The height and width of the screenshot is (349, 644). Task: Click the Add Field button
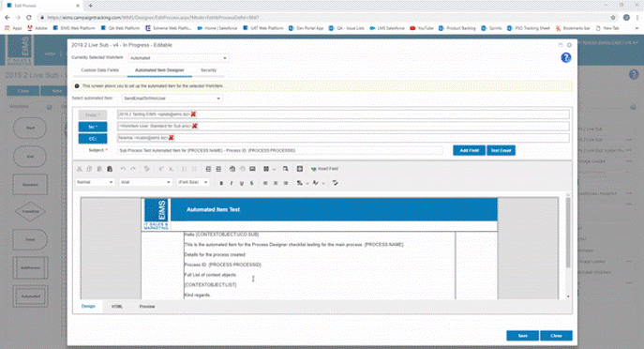469,150
